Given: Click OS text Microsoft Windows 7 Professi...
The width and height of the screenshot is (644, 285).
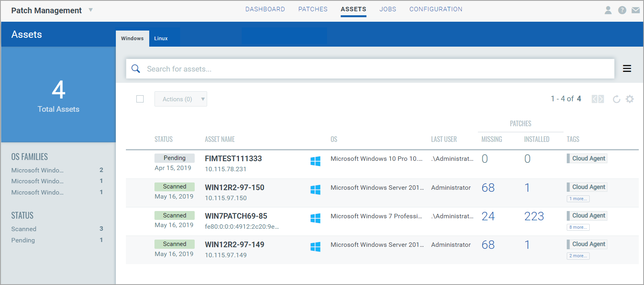Looking at the screenshot, I should tap(377, 216).
